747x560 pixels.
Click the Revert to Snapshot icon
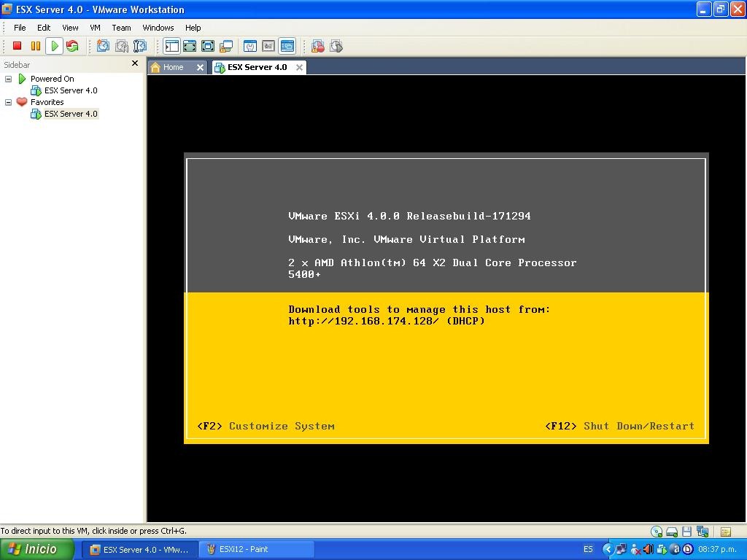(122, 46)
